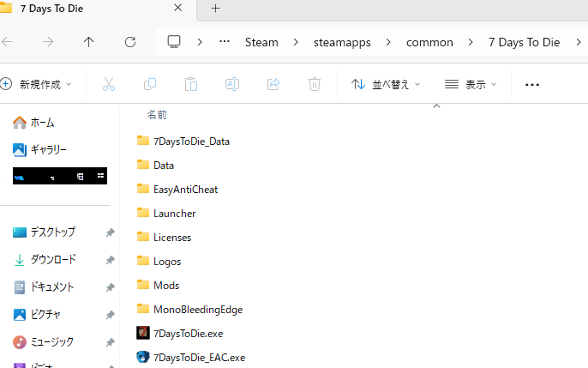
Task: Select the Mods folder
Action: (x=165, y=285)
